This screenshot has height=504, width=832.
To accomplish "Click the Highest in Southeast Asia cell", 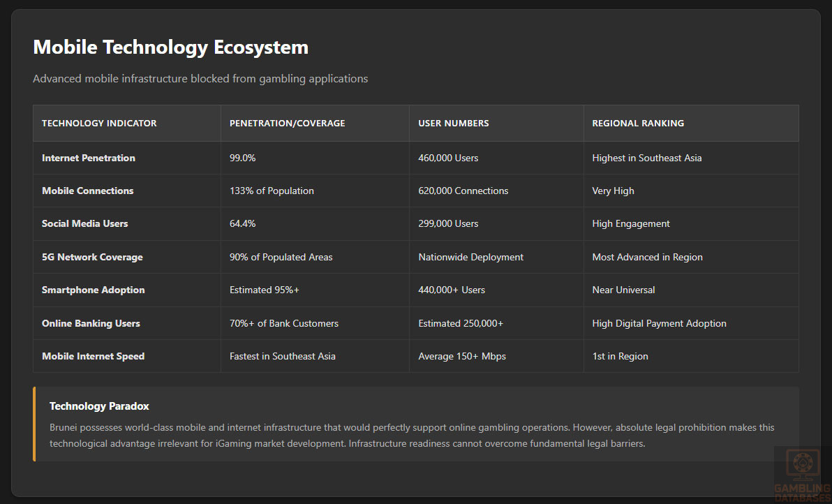I will (x=646, y=158).
